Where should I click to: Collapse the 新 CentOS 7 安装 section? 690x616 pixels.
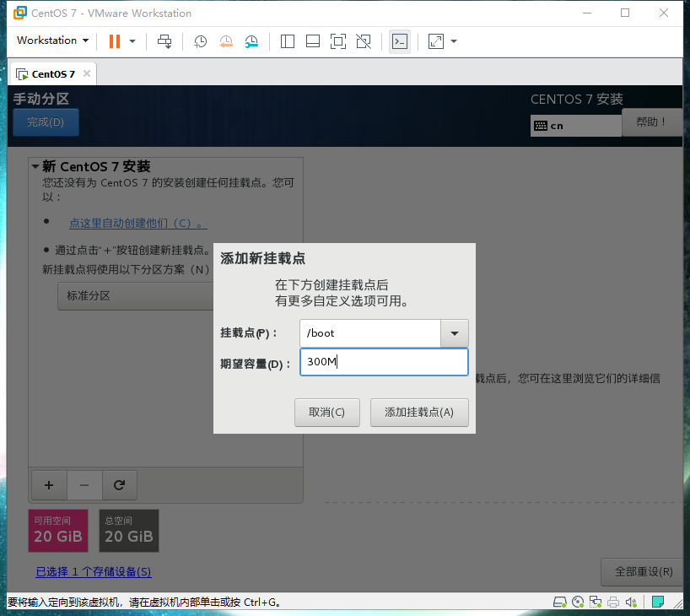(x=35, y=166)
